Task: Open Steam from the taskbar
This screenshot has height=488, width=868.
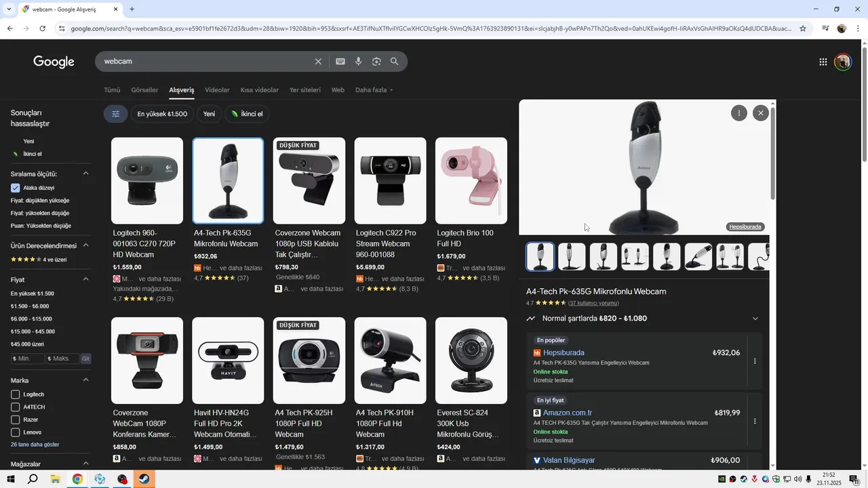Action: click(144, 479)
